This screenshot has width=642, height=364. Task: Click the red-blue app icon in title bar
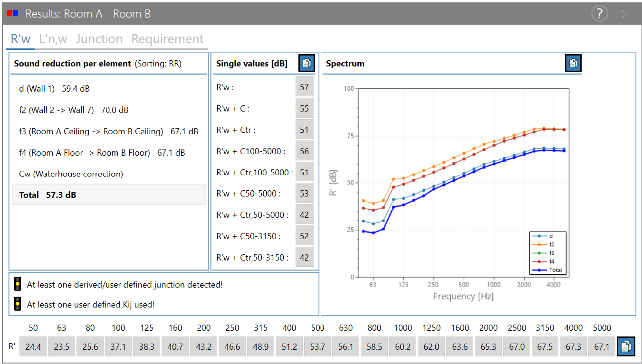[13, 14]
